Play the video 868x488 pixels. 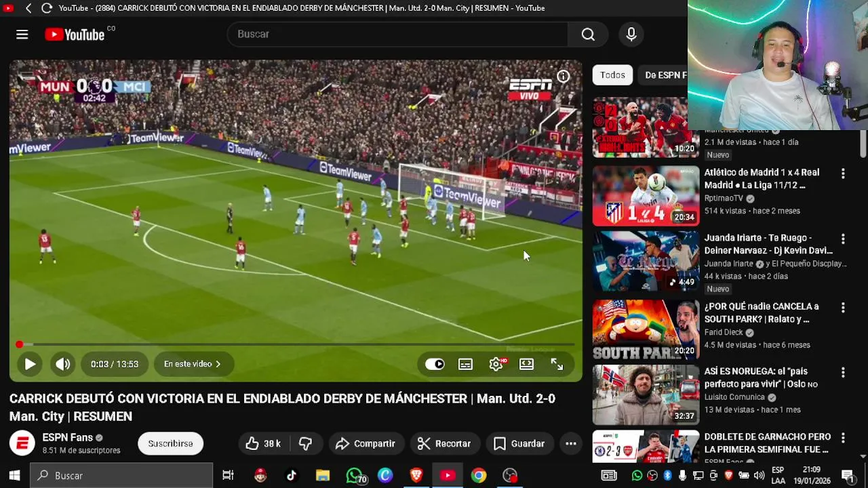[30, 364]
